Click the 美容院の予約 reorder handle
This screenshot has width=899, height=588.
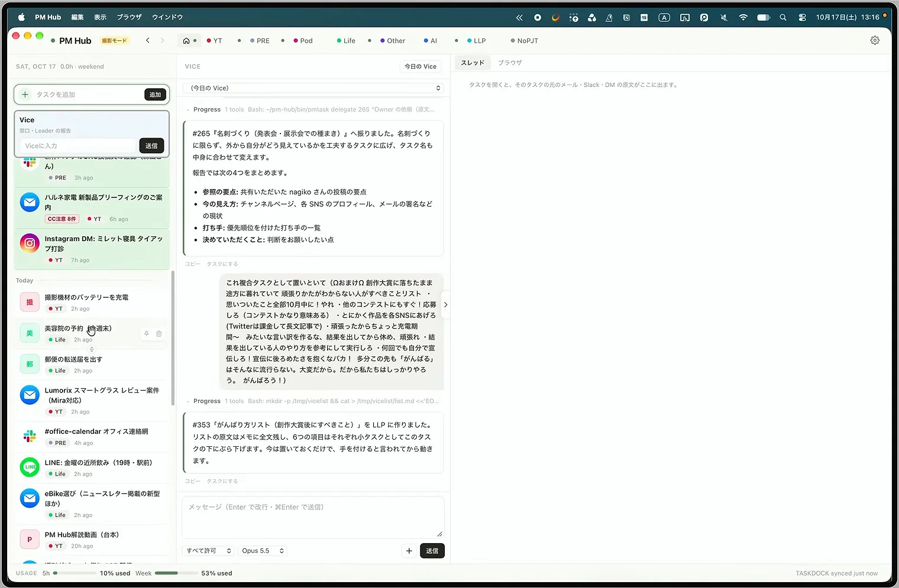coord(92,349)
